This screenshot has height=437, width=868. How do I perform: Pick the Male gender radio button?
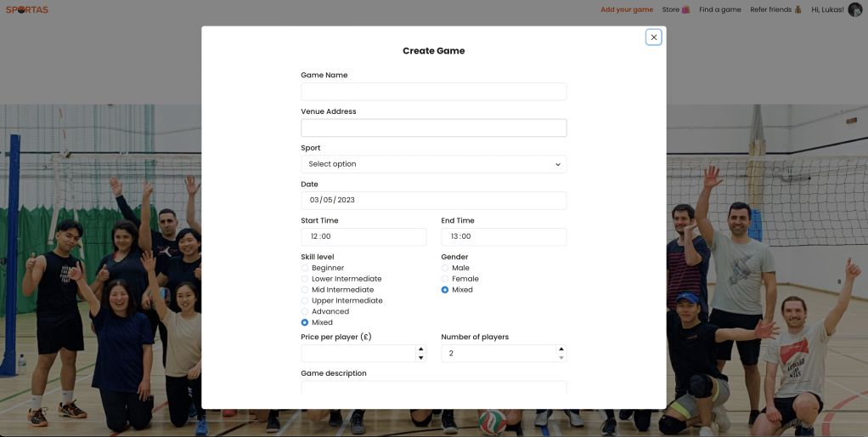445,268
